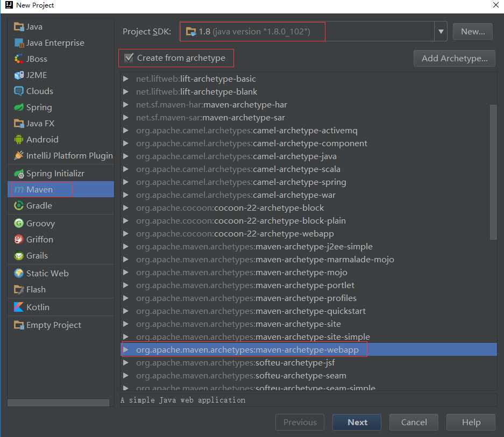Select softeu-archetype-seam row
This screenshot has width=504, height=437.
pos(309,375)
